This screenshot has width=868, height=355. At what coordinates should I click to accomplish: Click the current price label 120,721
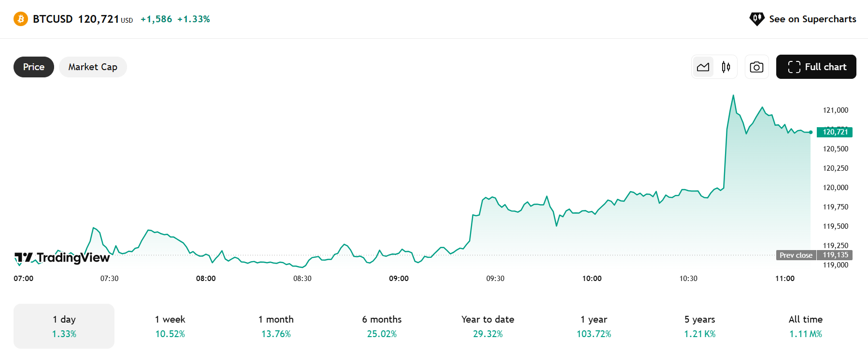tap(835, 132)
